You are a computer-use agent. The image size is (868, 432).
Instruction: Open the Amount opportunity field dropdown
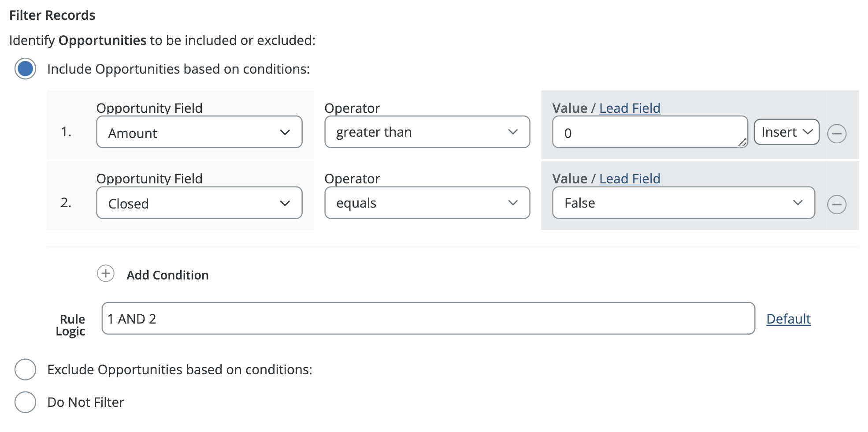(x=199, y=132)
